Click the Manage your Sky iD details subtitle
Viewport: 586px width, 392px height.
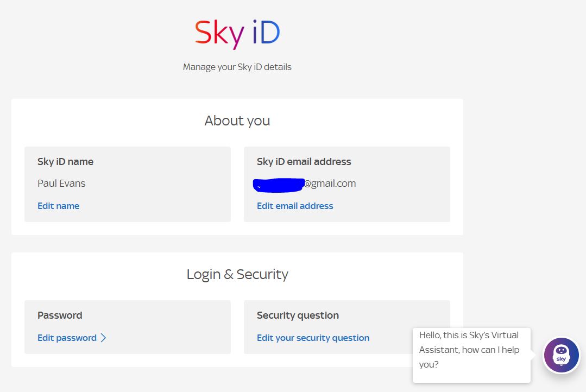coord(237,67)
